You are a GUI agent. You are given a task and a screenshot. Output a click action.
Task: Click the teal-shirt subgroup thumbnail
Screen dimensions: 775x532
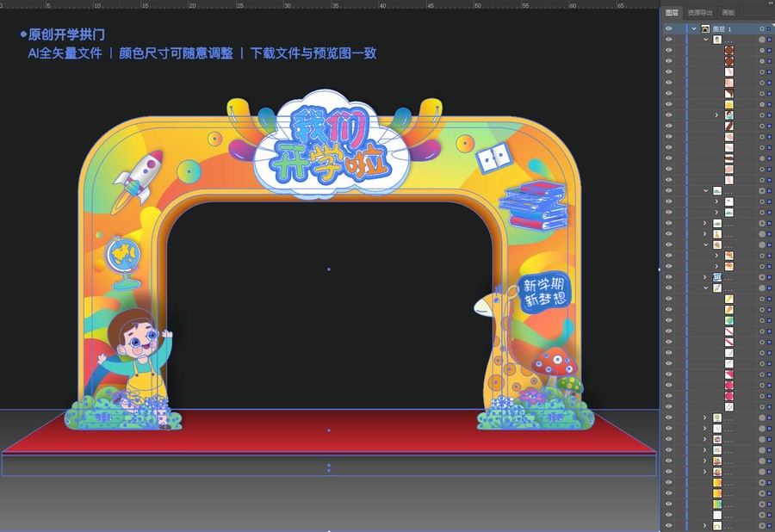click(x=729, y=115)
